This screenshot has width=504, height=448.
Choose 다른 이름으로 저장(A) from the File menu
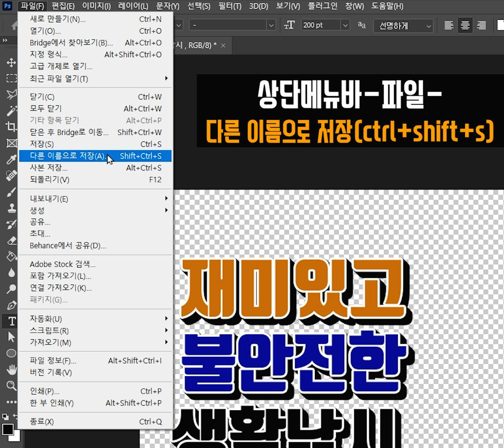pos(95,156)
